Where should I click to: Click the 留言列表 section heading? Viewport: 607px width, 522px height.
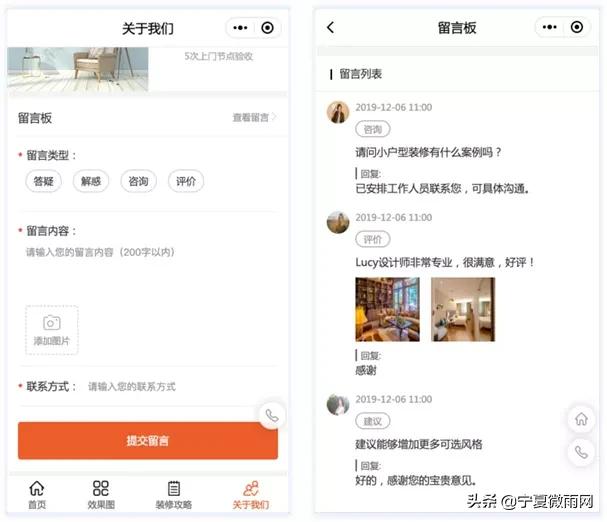click(360, 74)
